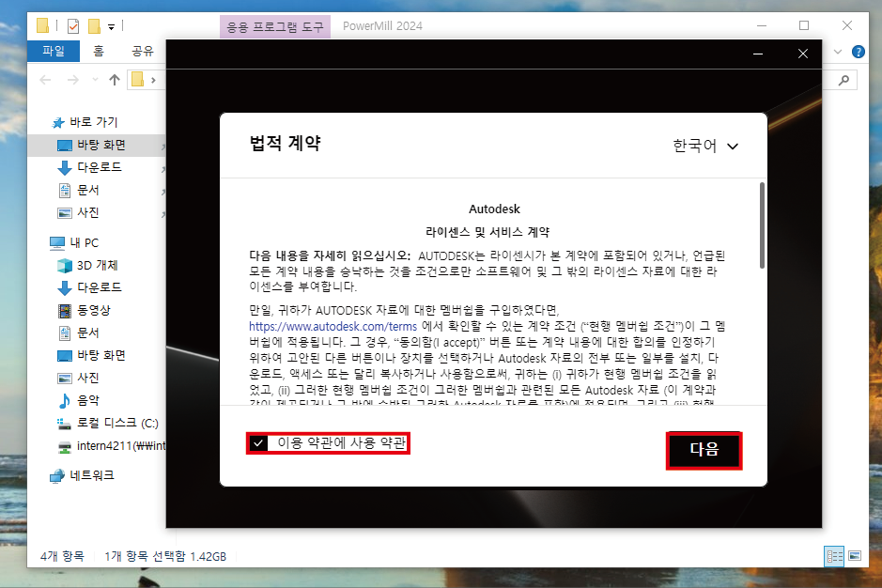Image resolution: width=882 pixels, height=588 pixels.
Task: Click the 다음 button in installer
Action: [704, 450]
